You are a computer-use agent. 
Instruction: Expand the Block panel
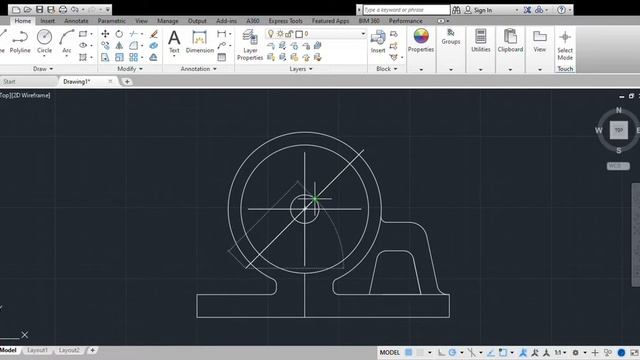click(387, 69)
